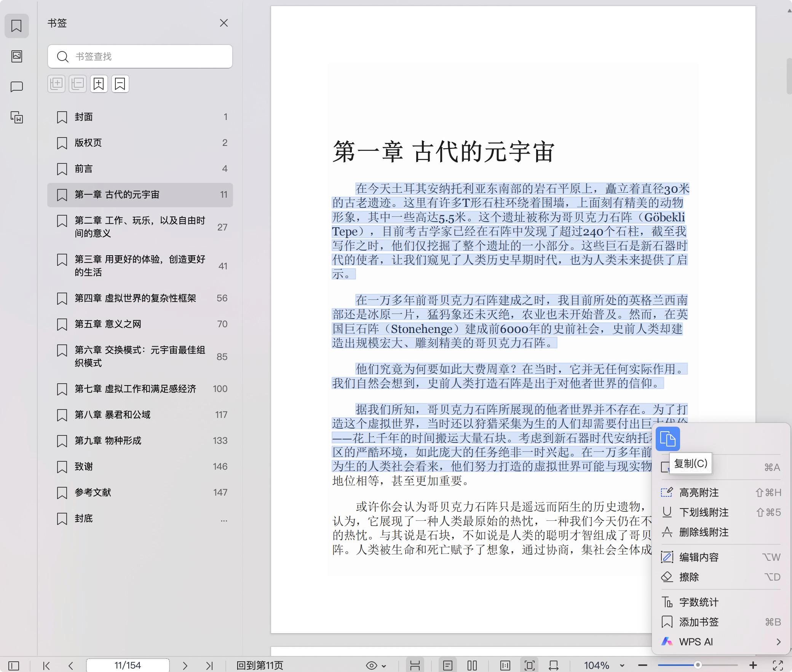Select 添加书签 in the context menu
This screenshot has height=672, width=792.
(x=699, y=622)
